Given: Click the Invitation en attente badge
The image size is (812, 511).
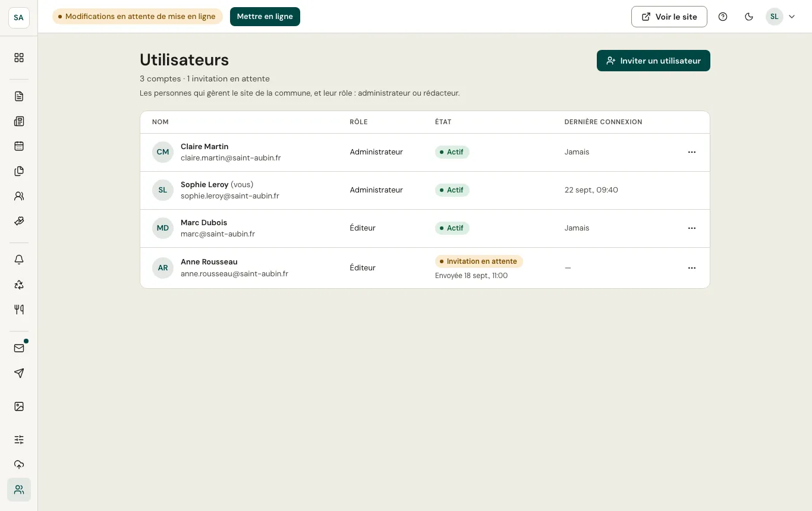Looking at the screenshot, I should coord(479,261).
